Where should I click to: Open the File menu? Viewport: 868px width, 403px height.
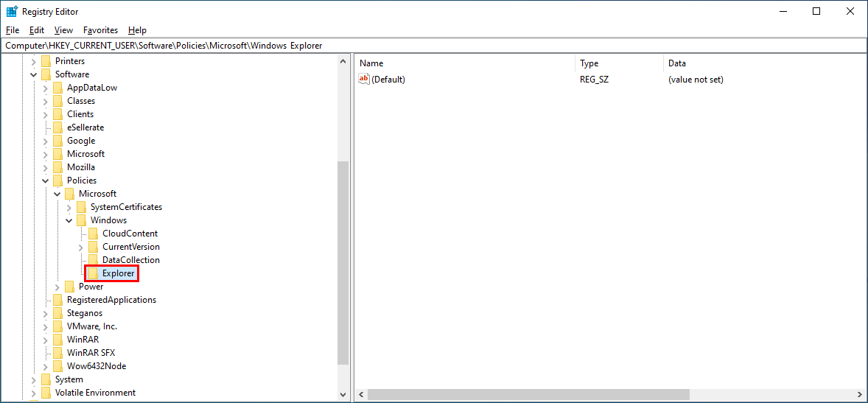coord(13,30)
